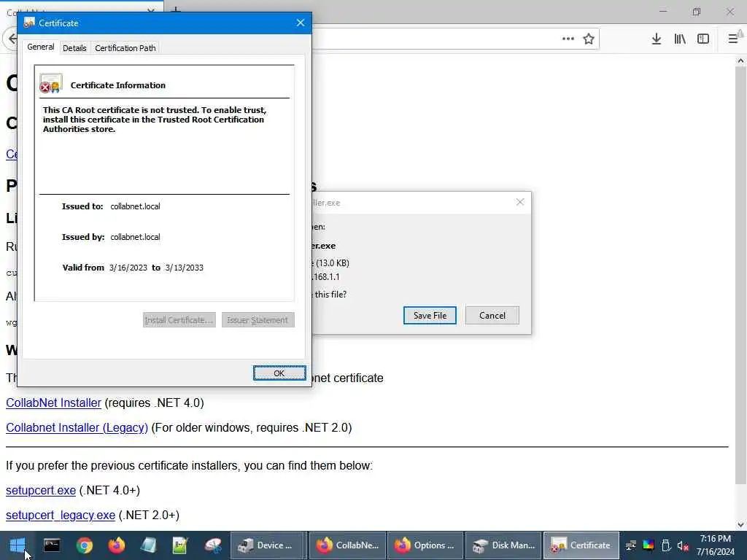Click the Certificate taskbar button
The height and width of the screenshot is (560, 747).
click(581, 545)
